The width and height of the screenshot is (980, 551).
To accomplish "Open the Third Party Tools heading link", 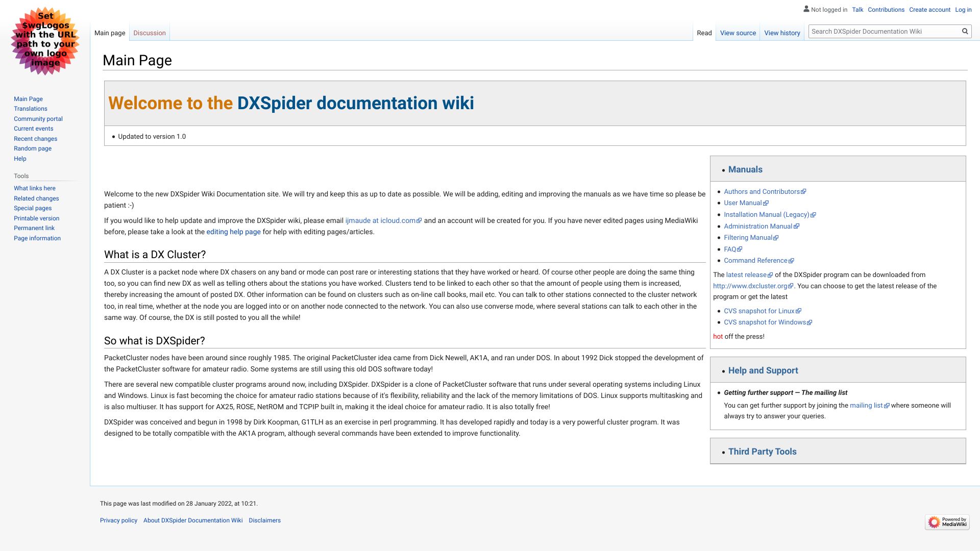I will [x=762, y=452].
